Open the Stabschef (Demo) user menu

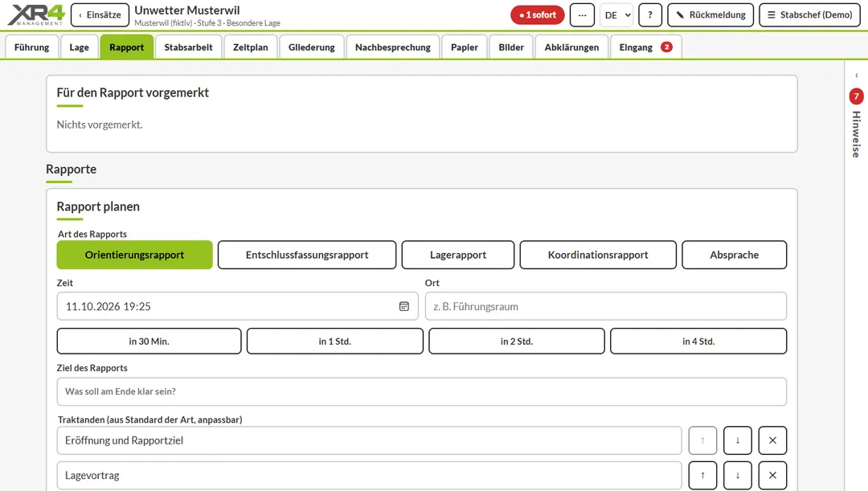click(810, 15)
